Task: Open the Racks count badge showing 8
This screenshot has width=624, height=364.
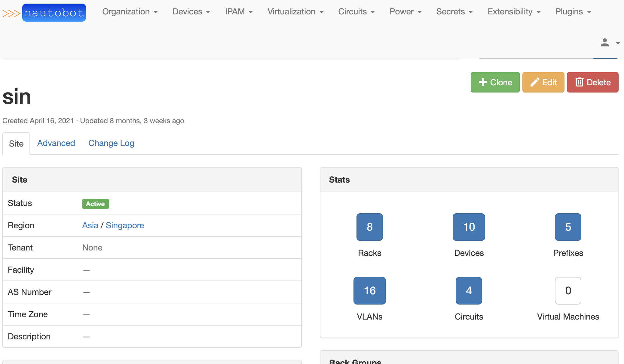Action: [x=369, y=227]
